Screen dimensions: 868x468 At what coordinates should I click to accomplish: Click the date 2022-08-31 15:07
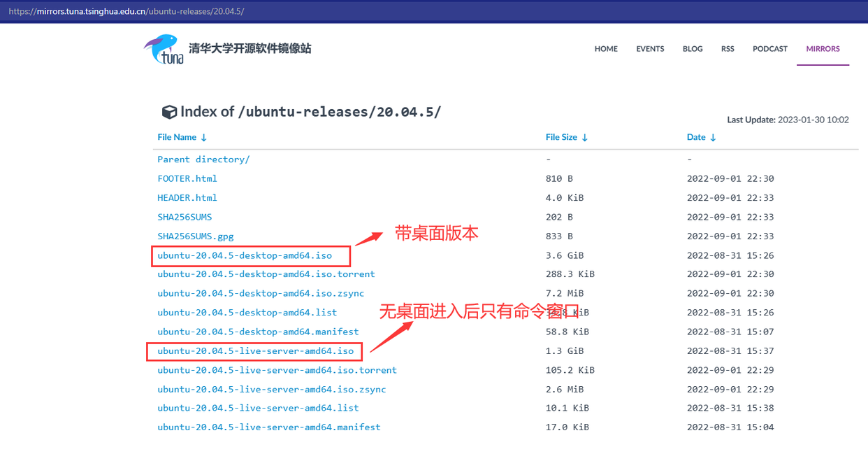tap(730, 332)
